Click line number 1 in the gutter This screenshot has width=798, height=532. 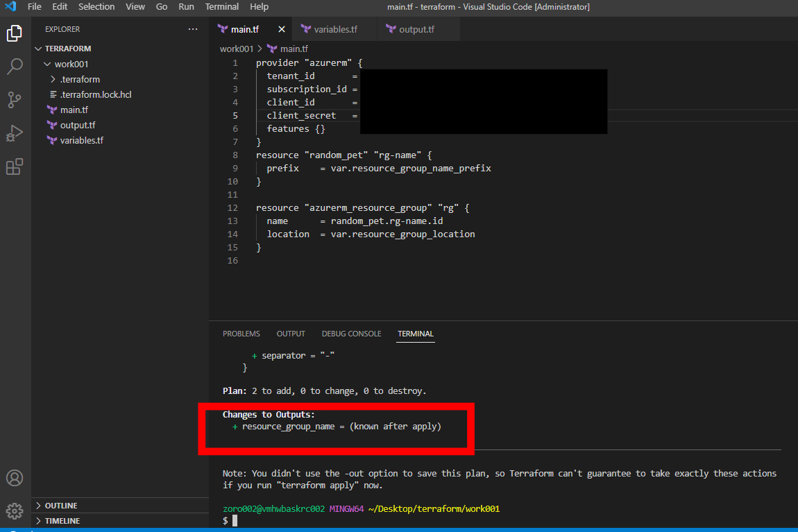pyautogui.click(x=235, y=63)
